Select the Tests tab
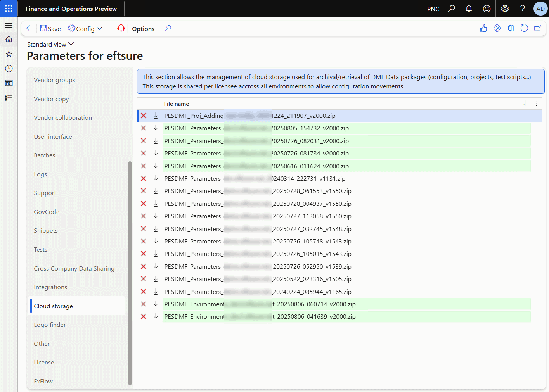Viewport: 549px width, 392px height. 41,250
